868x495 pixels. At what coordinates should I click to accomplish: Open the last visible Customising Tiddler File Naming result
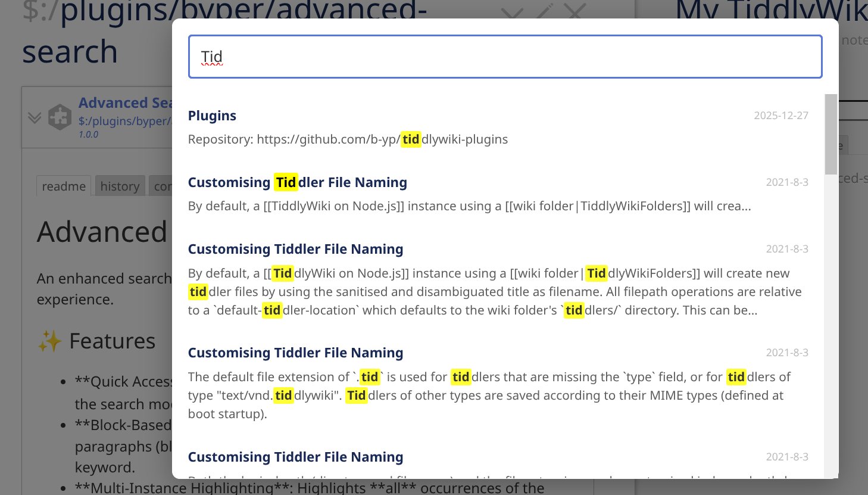click(x=295, y=457)
